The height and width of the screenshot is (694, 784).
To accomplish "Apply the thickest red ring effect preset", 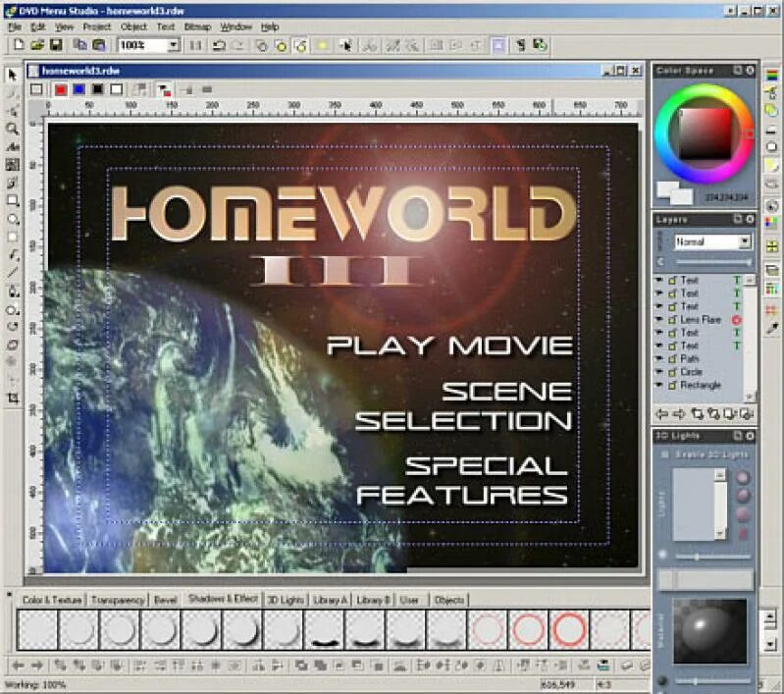I will 568,629.
